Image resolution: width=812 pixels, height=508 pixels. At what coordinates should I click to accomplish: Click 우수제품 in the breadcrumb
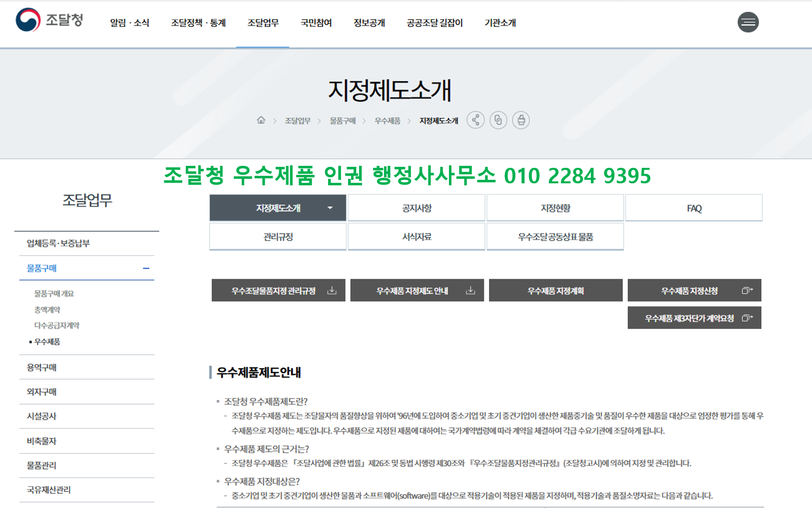click(388, 121)
